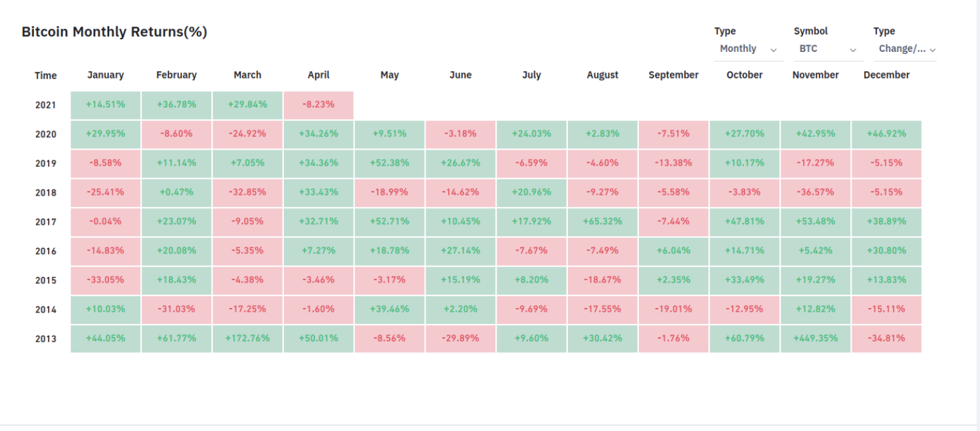Click the Bitcoin Monthly Returns(%) title
Viewport: 980px width, 431px height.
point(114,32)
